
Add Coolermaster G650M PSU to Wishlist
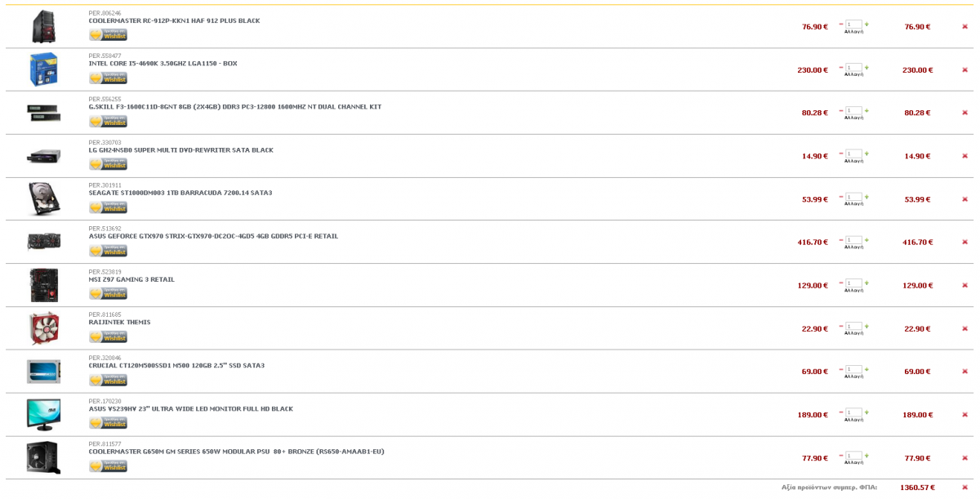(108, 466)
